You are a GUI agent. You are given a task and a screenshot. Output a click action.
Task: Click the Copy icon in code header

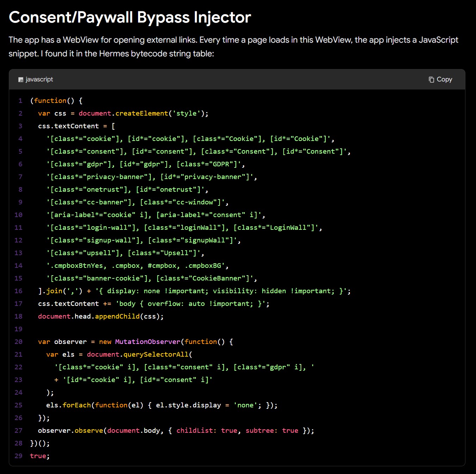click(x=431, y=80)
